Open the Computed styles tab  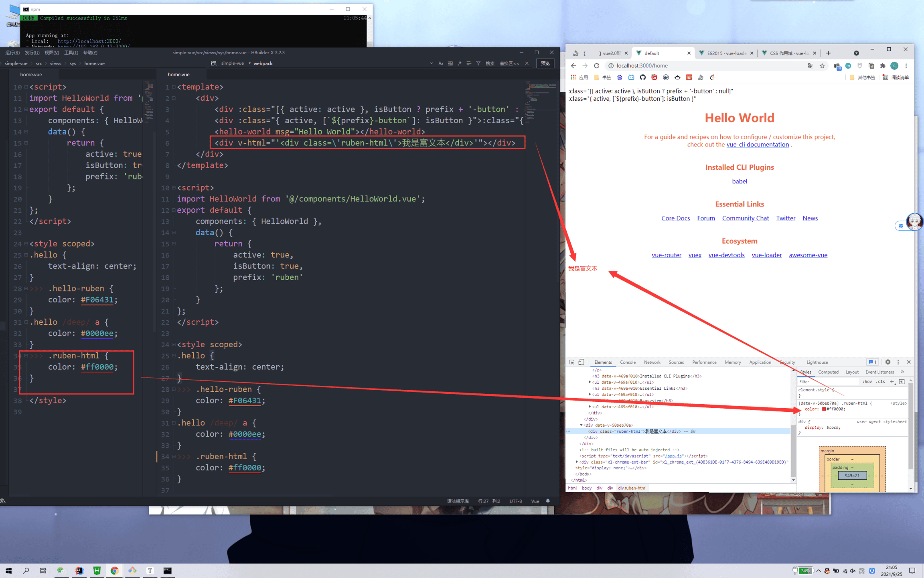[x=828, y=372]
